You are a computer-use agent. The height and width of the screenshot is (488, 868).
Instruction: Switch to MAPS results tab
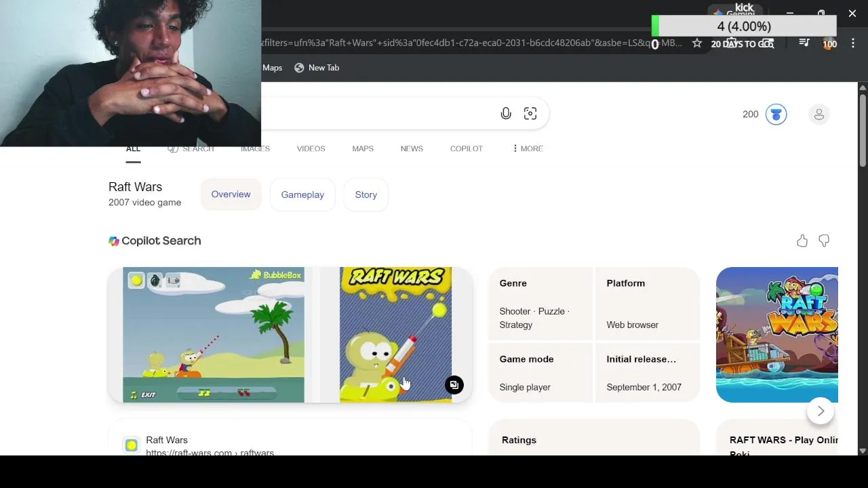(363, 148)
